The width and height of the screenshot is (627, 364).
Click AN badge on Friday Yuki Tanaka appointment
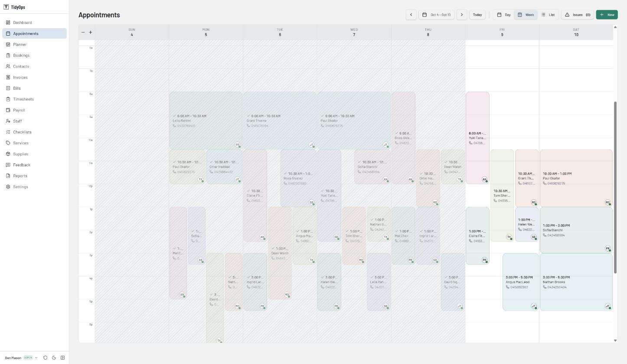click(484, 179)
